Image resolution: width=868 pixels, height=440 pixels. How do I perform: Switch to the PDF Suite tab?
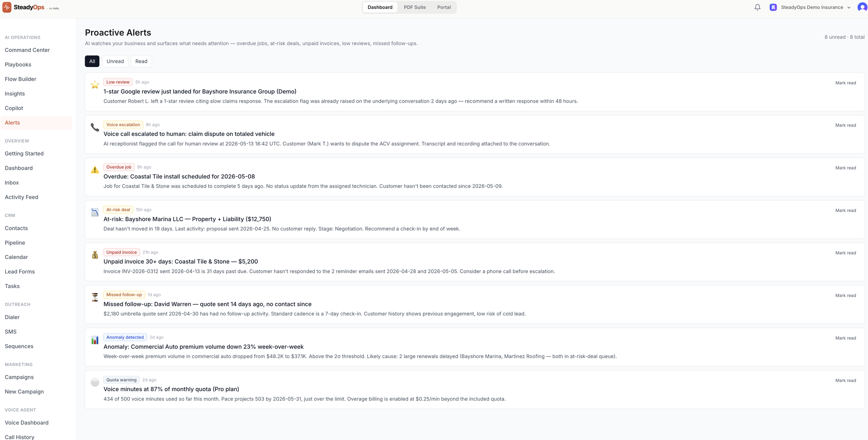coord(415,7)
